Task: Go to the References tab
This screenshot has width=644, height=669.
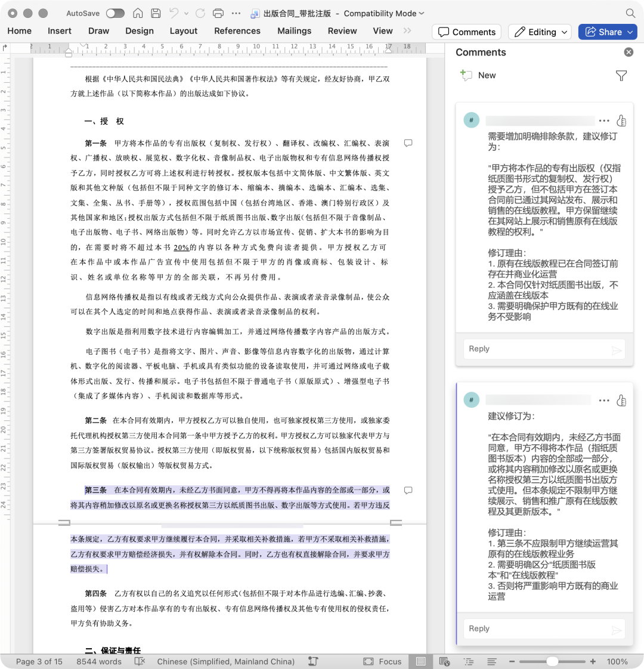Action: pos(237,31)
